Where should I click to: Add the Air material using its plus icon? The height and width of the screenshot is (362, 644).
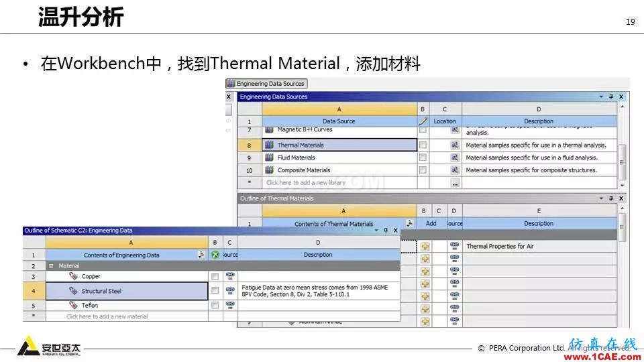(x=425, y=247)
